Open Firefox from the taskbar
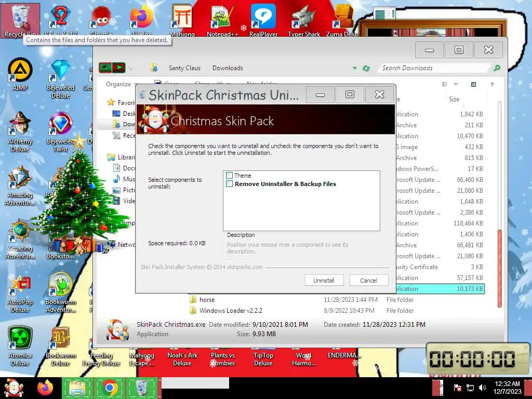 (45, 388)
